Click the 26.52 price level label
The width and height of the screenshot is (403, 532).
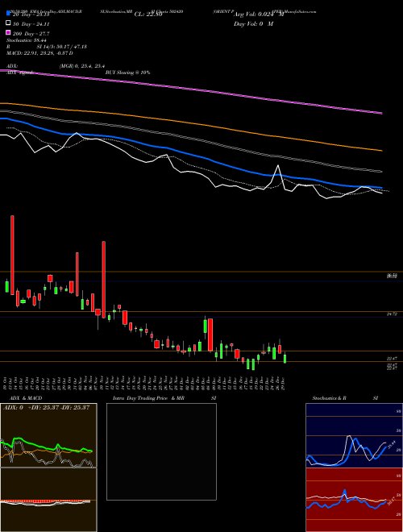[x=392, y=276]
